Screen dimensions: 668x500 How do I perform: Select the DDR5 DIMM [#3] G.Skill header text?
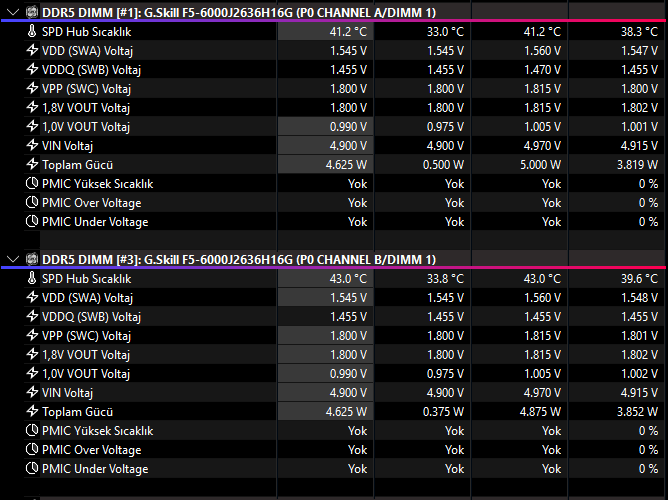pyautogui.click(x=239, y=260)
